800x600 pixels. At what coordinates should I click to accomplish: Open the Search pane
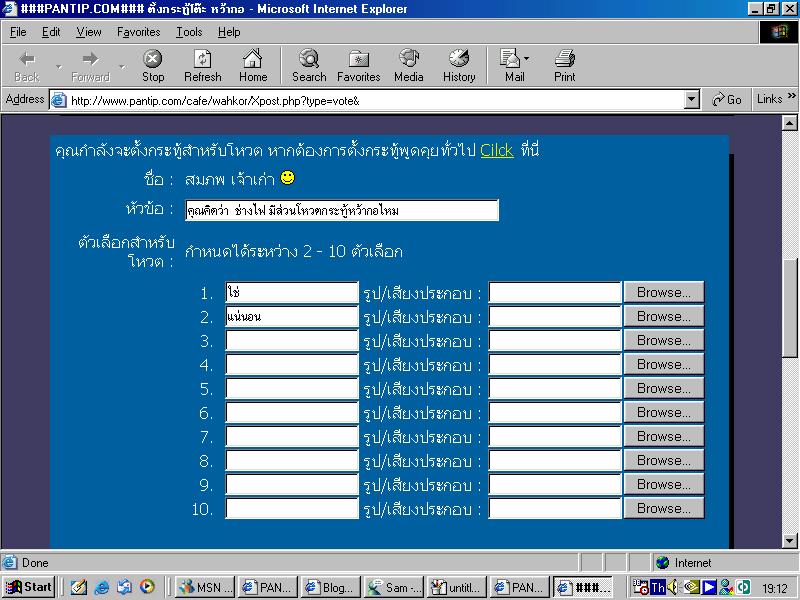(x=309, y=66)
